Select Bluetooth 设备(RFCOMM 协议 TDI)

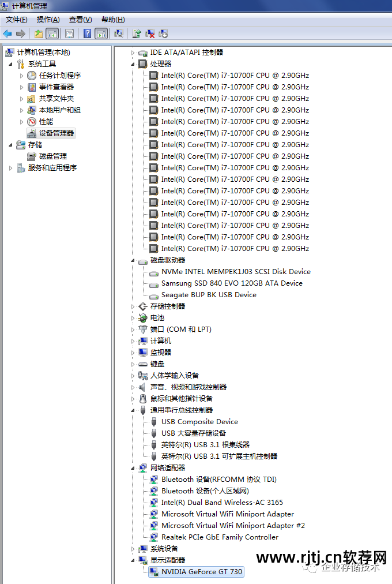[x=218, y=480]
